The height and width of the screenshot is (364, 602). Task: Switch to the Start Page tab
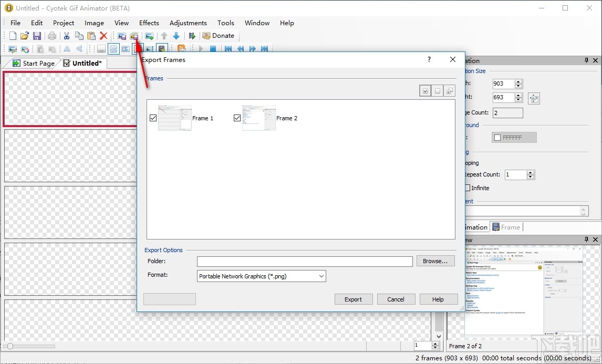click(37, 63)
